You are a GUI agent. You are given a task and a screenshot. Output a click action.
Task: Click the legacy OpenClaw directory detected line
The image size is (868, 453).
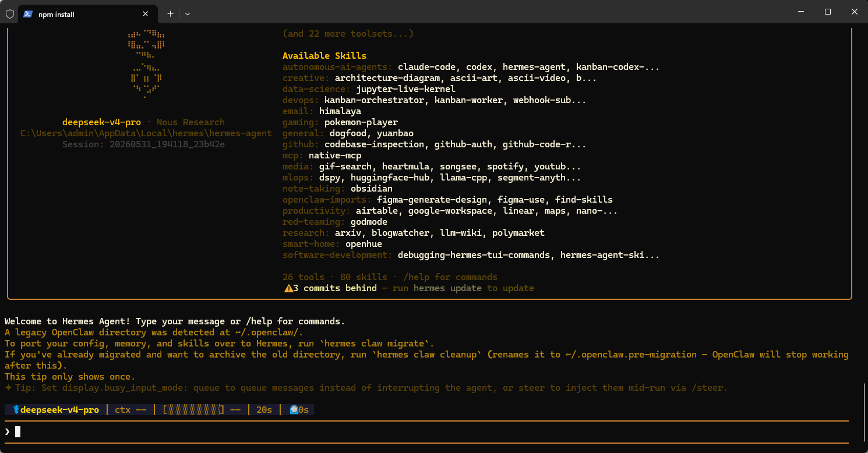[x=154, y=332]
